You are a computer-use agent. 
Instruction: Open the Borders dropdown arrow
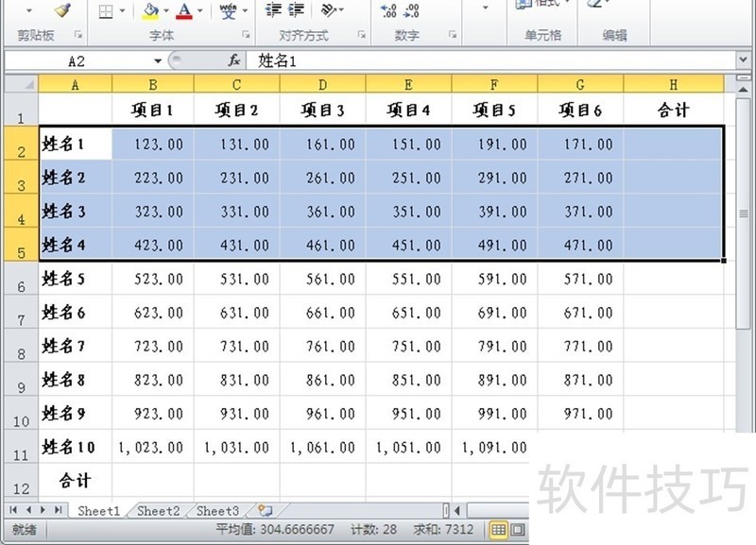pos(120,11)
